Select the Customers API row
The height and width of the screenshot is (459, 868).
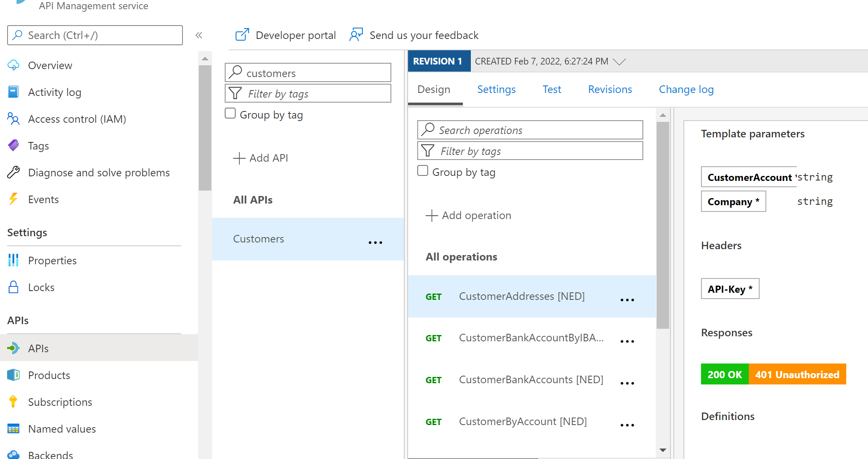pyautogui.click(x=308, y=239)
